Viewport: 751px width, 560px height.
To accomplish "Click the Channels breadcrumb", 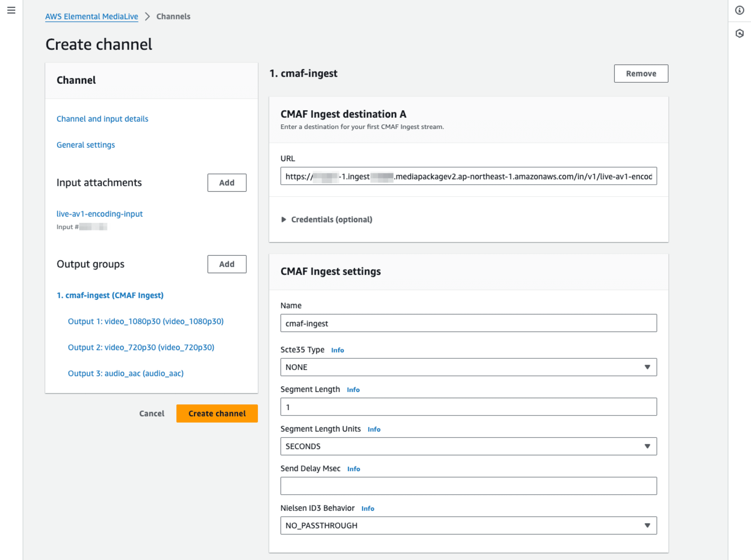I will 173,17.
